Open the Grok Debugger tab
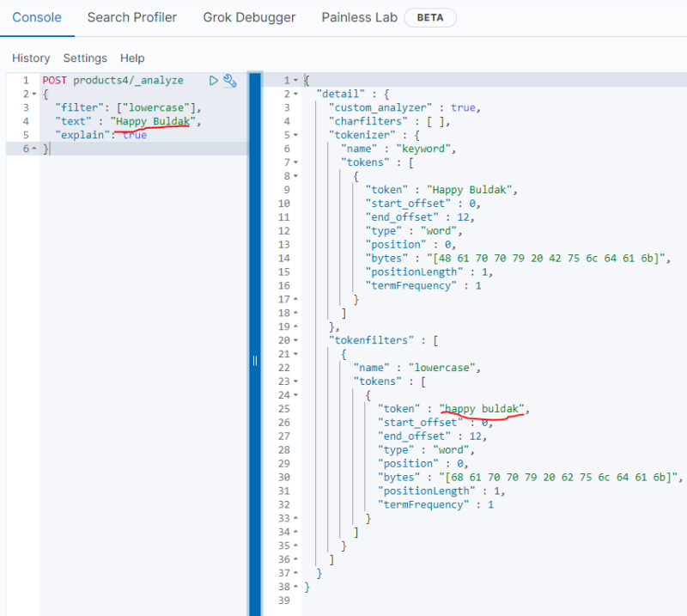687x616 pixels. (249, 17)
